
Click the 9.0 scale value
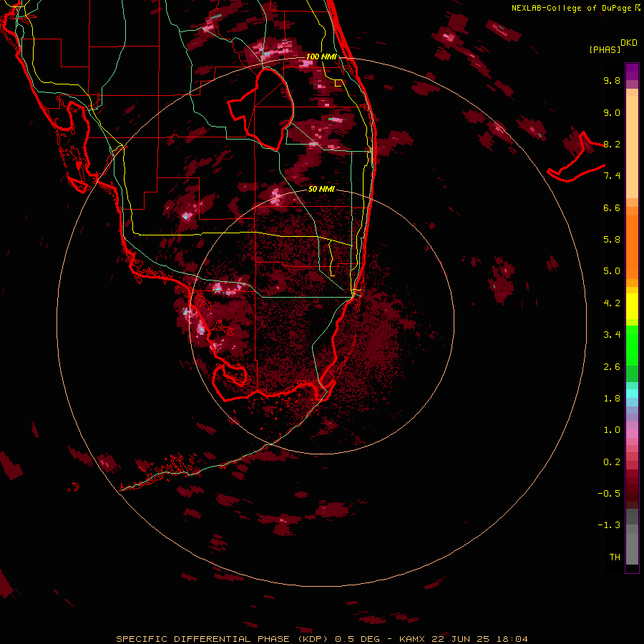point(612,112)
